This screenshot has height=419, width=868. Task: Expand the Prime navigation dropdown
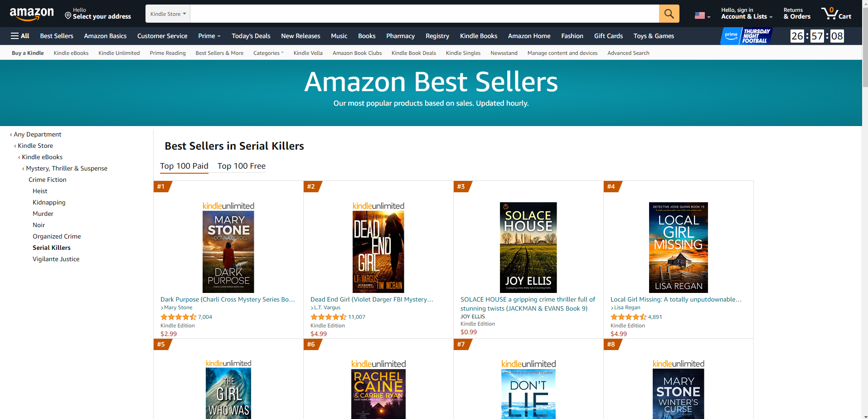point(209,36)
